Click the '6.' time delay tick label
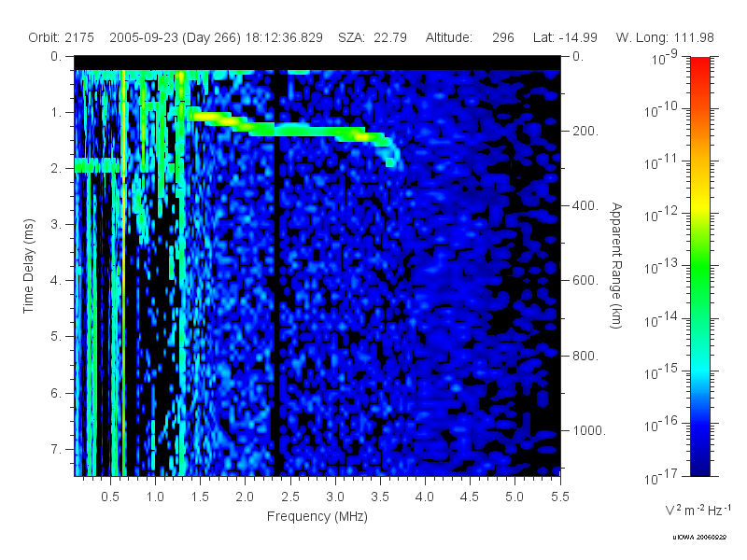Screen dimensions: 747x560 click(x=56, y=393)
